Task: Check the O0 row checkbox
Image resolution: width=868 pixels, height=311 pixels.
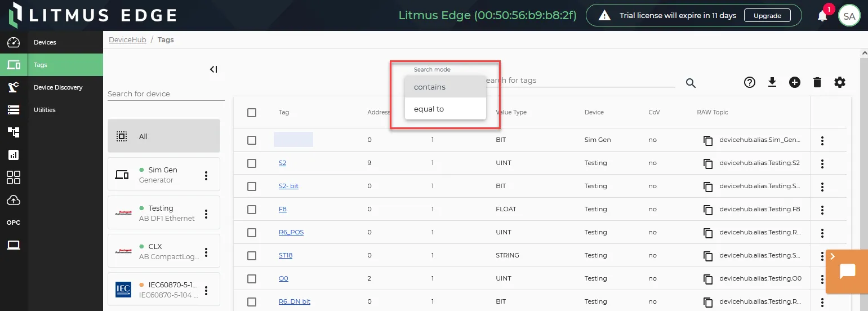Action: [252, 279]
